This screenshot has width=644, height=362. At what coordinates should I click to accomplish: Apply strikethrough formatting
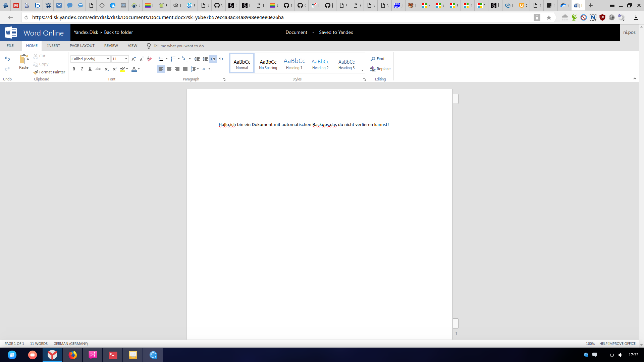pyautogui.click(x=98, y=69)
